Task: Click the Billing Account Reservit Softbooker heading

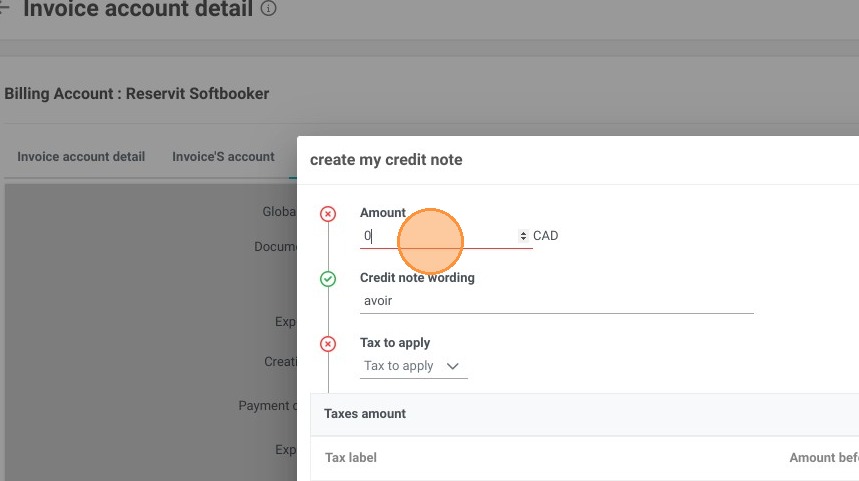Action: 136,94
